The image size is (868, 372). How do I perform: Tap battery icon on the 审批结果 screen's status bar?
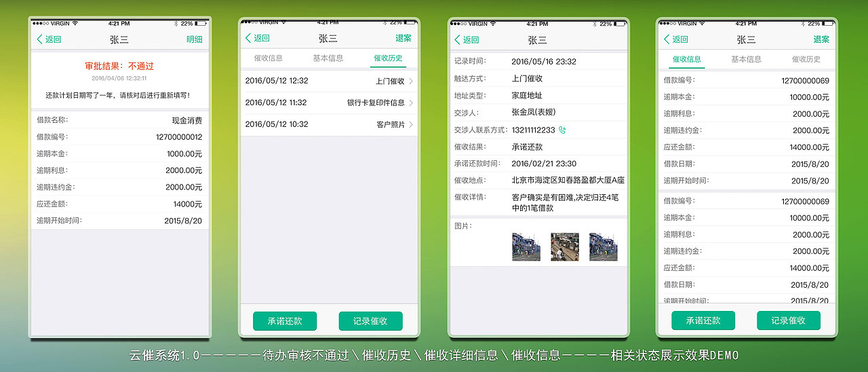[201, 23]
